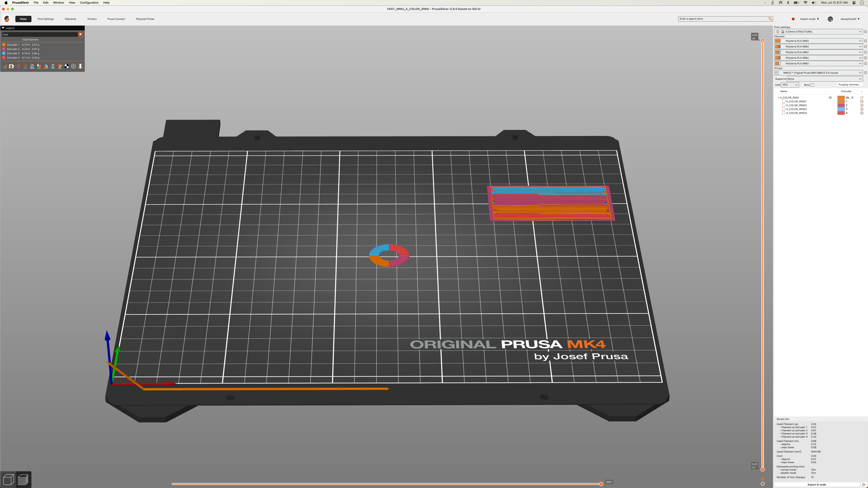Open the Infill percentage dropdown
The width and height of the screenshot is (868, 488).
coord(790,85)
